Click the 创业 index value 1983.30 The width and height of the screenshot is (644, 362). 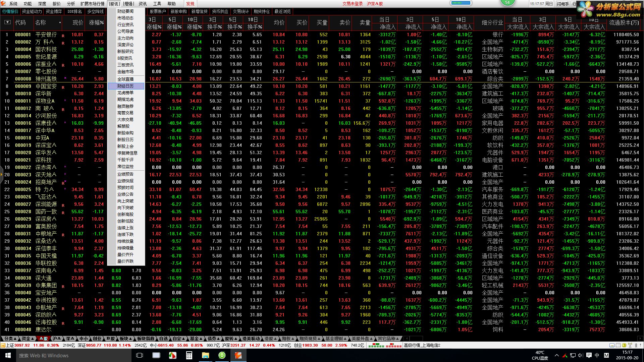tap(310, 345)
